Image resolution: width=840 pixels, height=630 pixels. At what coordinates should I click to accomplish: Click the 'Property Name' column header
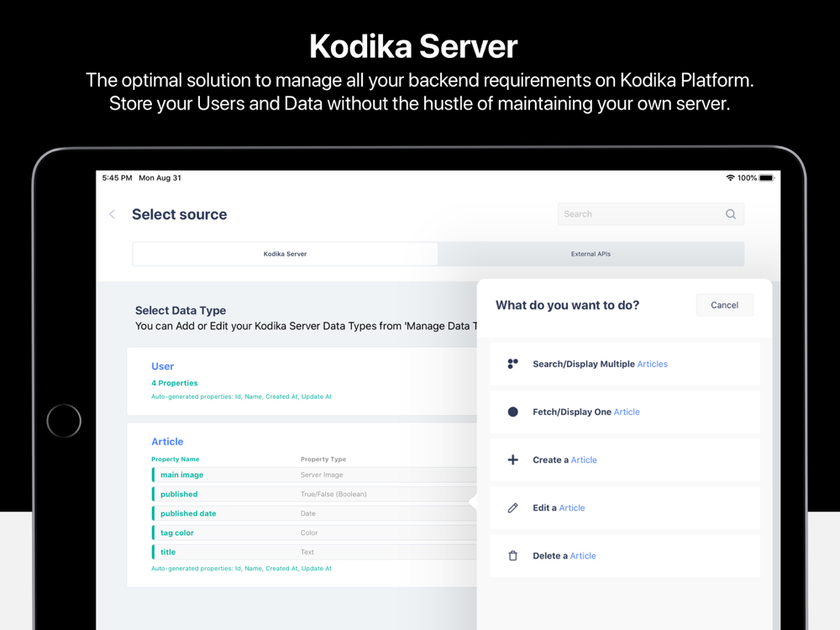[x=176, y=459]
